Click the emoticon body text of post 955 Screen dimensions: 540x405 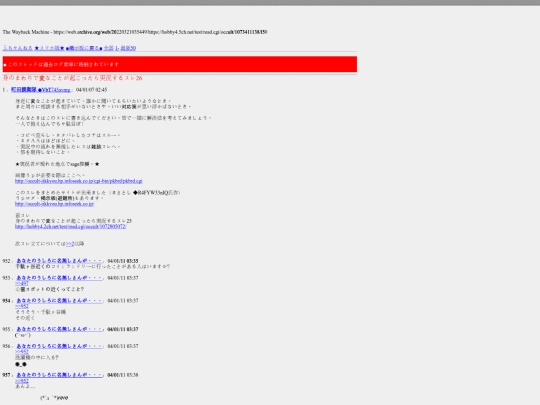coord(23,335)
